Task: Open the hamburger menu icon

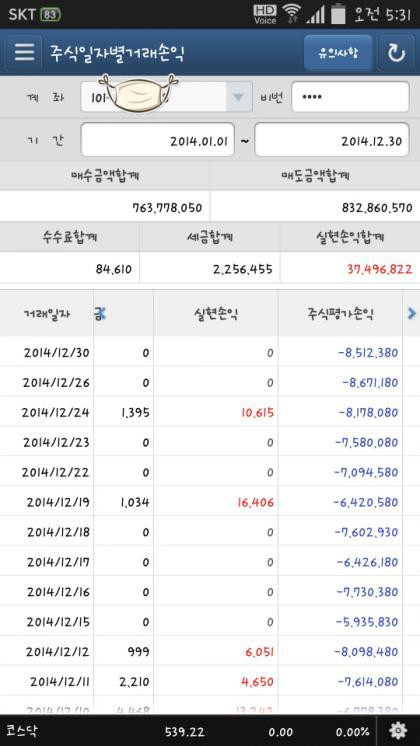Action: pyautogui.click(x=24, y=52)
